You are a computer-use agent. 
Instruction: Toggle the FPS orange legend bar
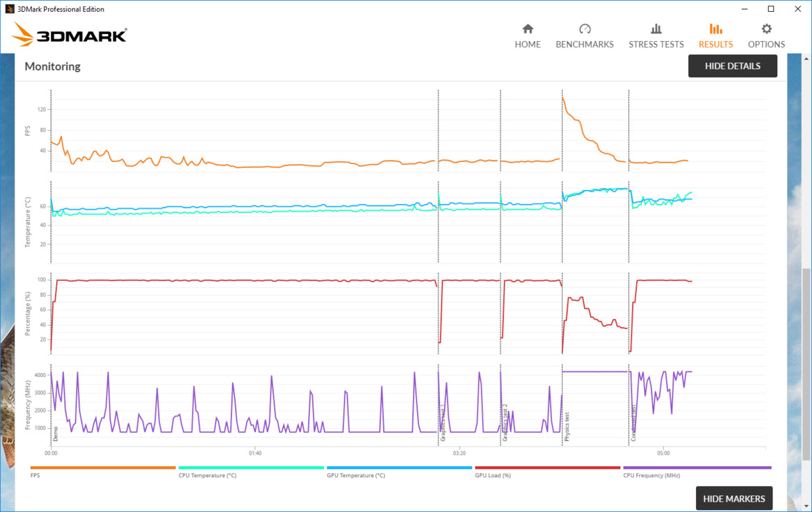tap(103, 467)
